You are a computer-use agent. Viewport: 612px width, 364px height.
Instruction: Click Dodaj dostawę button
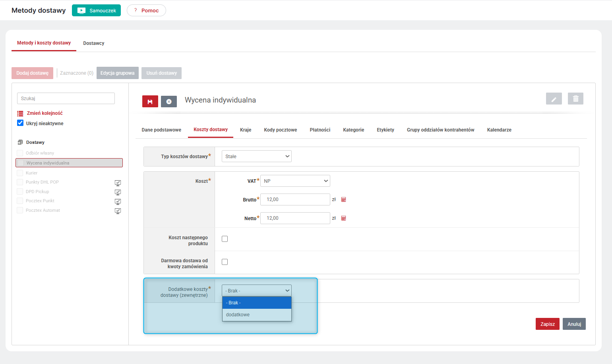[x=32, y=73]
